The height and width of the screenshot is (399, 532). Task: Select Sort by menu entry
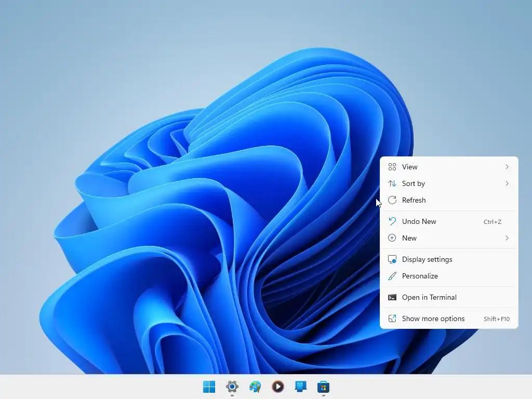[x=449, y=183]
